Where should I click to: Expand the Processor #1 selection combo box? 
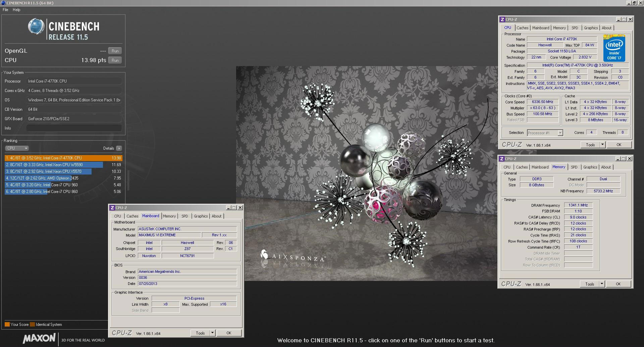coord(560,133)
